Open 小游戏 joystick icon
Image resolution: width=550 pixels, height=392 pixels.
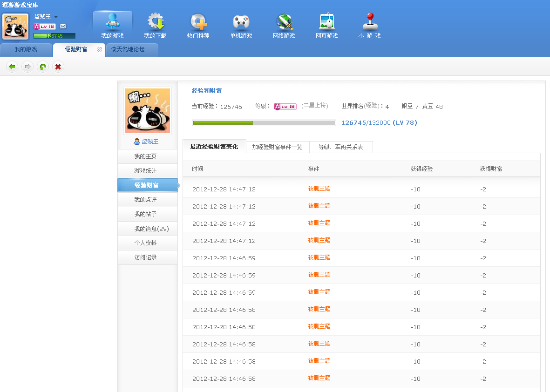[370, 26]
